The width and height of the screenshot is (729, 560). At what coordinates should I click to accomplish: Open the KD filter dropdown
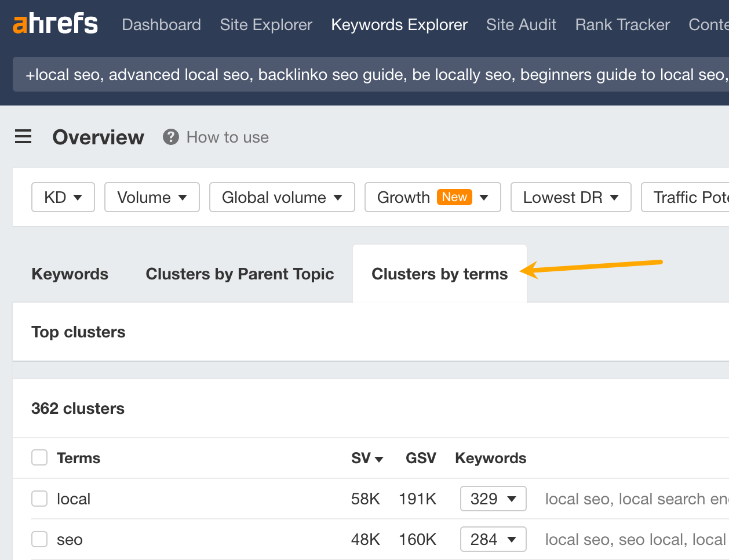(x=63, y=197)
